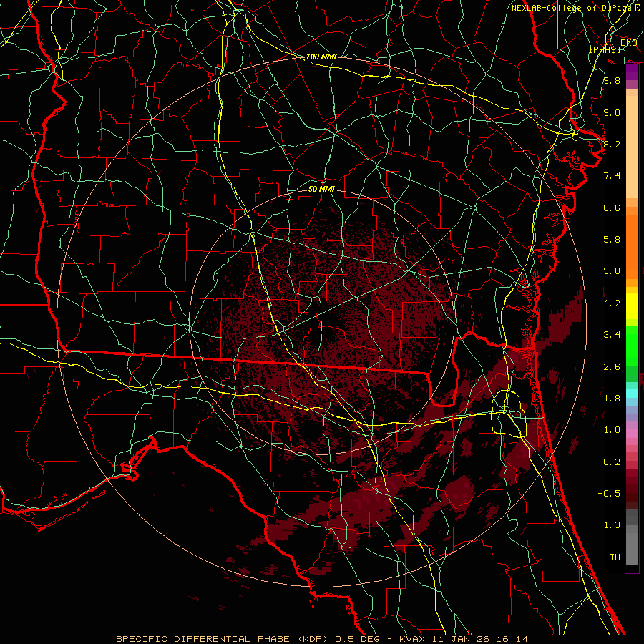Pick the tall peach band on the legend
The image size is (644, 644).
tap(632, 147)
